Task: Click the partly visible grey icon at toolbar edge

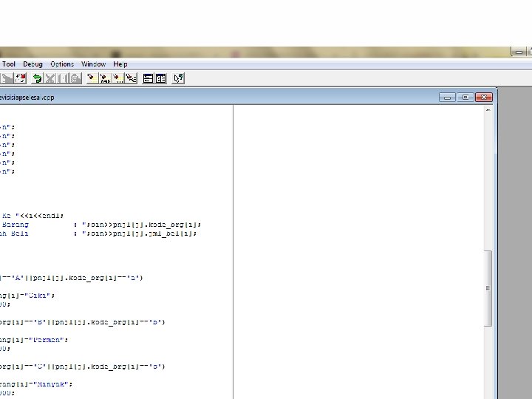Action: pos(7,79)
